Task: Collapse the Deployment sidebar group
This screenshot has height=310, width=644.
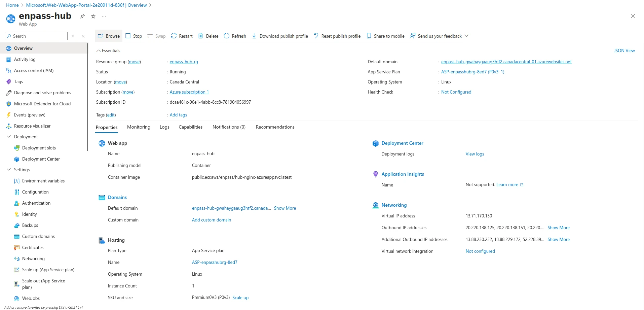Action: click(9, 137)
